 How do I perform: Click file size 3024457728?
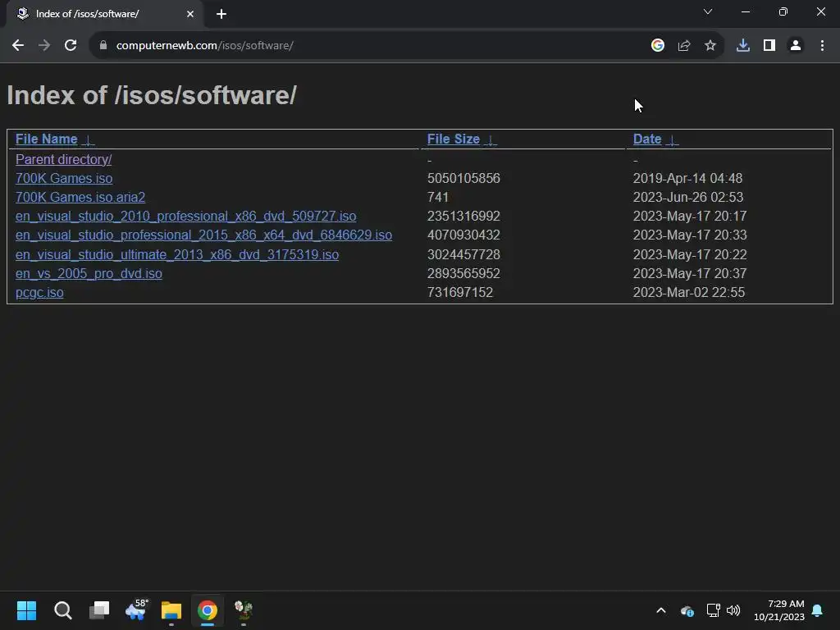click(463, 254)
